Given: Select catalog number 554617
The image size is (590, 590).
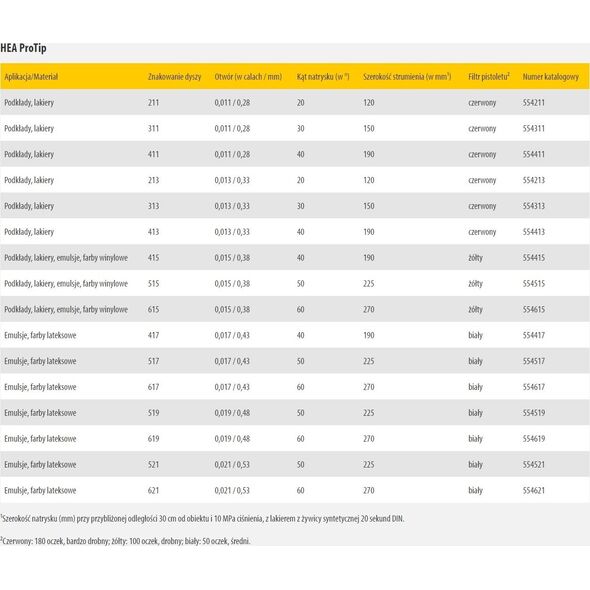Looking at the screenshot, I should tap(534, 387).
